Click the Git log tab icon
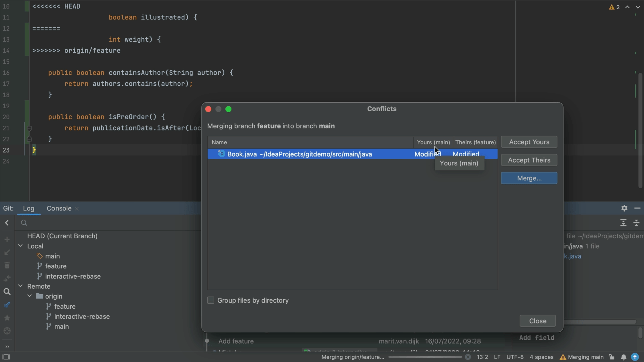 pyautogui.click(x=29, y=208)
